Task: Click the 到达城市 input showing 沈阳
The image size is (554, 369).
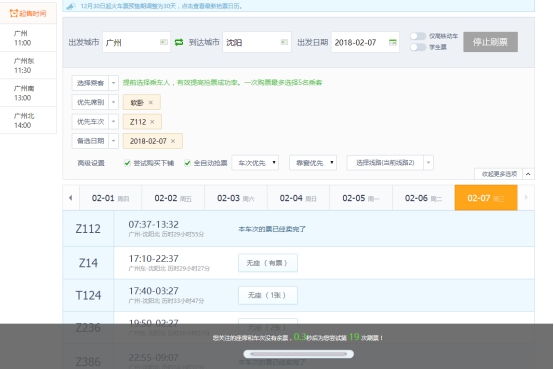Action: coord(257,42)
